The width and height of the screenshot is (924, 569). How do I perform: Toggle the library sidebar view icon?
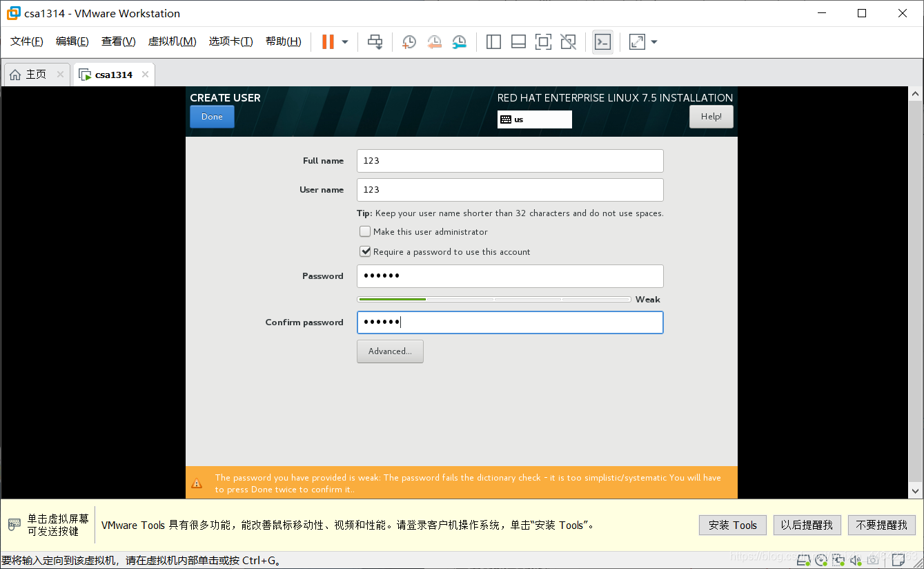[493, 42]
